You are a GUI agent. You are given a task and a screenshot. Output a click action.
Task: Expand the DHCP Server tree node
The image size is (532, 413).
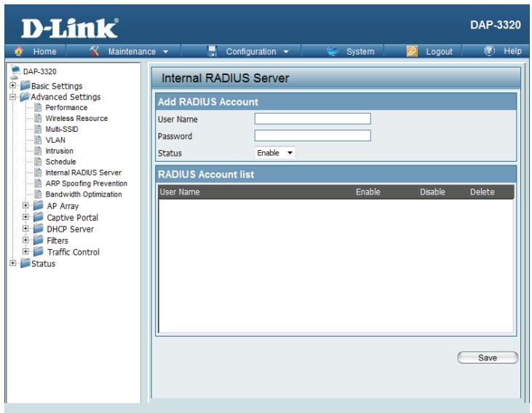click(x=25, y=229)
